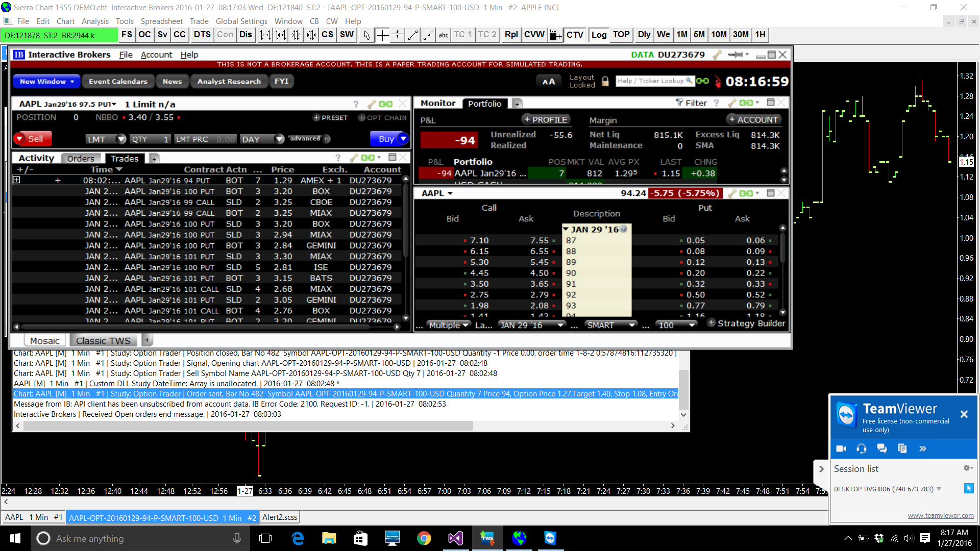Image resolution: width=980 pixels, height=551 pixels.
Task: Switch to the Orders tab
Action: pos(81,158)
